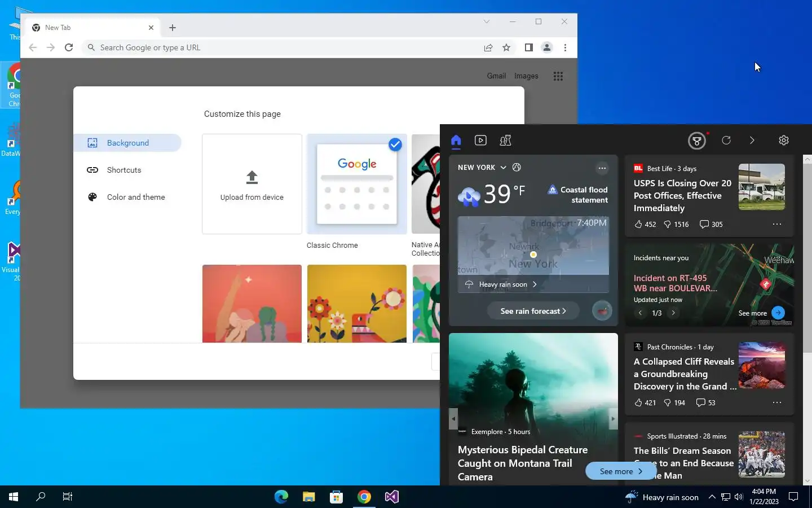The image size is (812, 508).
Task: Choose the yellow flowers background thumbnail
Action: pos(357,304)
